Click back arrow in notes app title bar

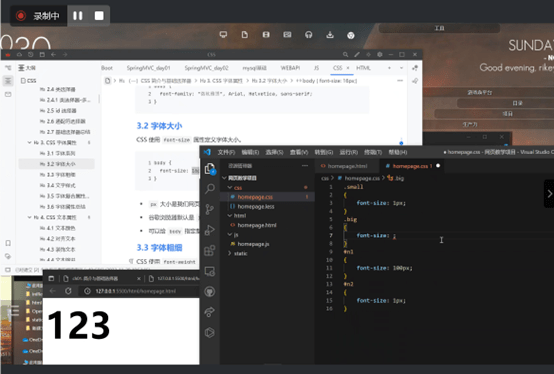(x=53, y=54)
